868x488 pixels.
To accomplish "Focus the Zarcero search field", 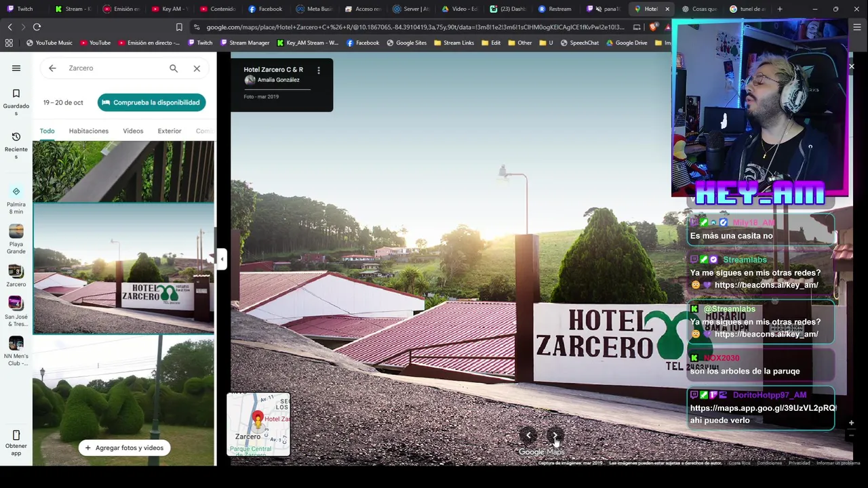I will 115,68.
